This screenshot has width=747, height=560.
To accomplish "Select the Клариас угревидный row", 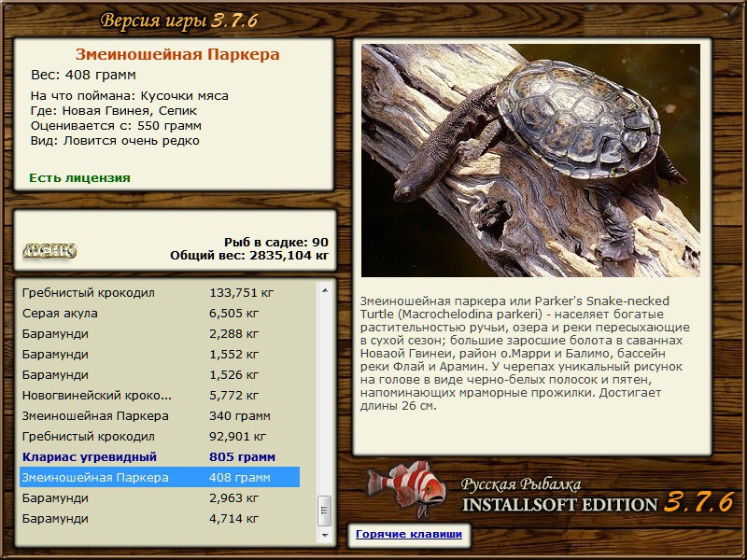I will (160, 456).
